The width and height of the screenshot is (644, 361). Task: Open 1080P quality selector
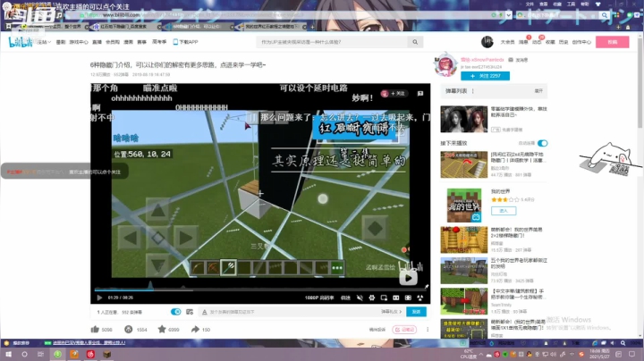coord(319,298)
